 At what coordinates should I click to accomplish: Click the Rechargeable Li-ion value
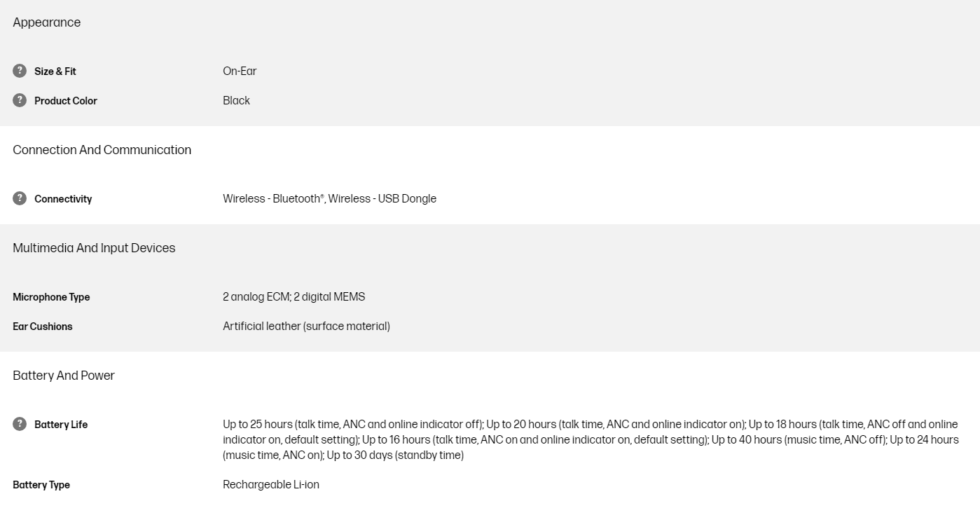[271, 485]
